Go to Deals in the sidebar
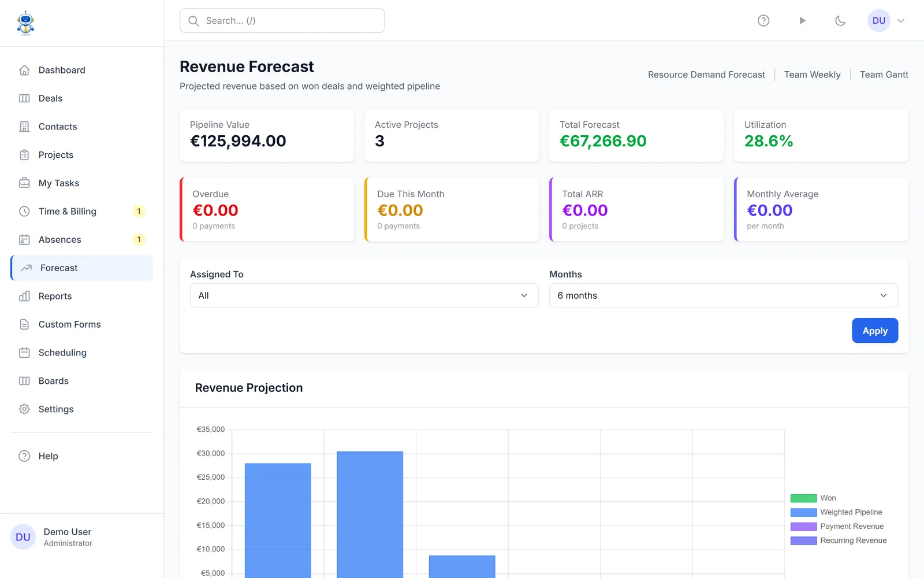The height and width of the screenshot is (578, 924). tap(81, 98)
